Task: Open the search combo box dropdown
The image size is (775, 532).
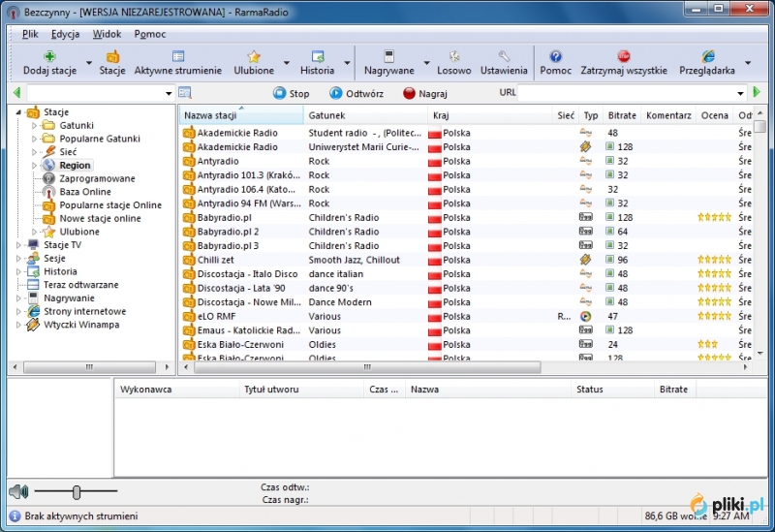Action: pos(169,93)
